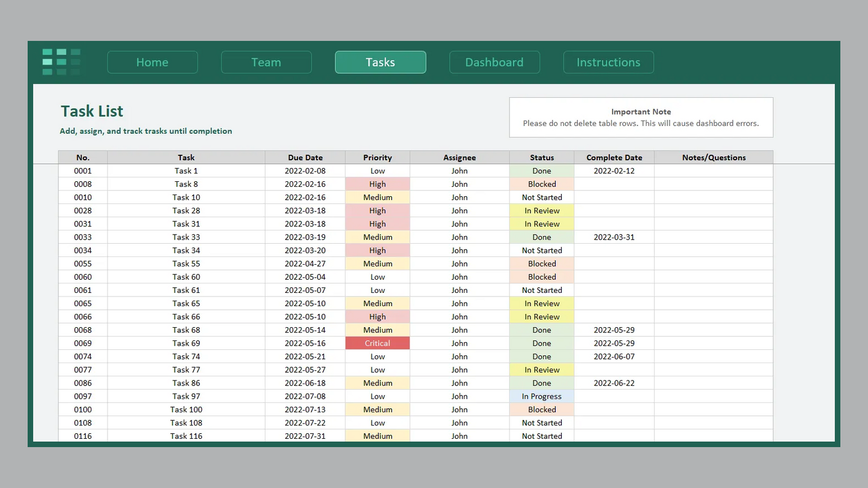Select the red Critical priority cell
Image resolution: width=868 pixels, height=488 pixels.
coord(377,343)
